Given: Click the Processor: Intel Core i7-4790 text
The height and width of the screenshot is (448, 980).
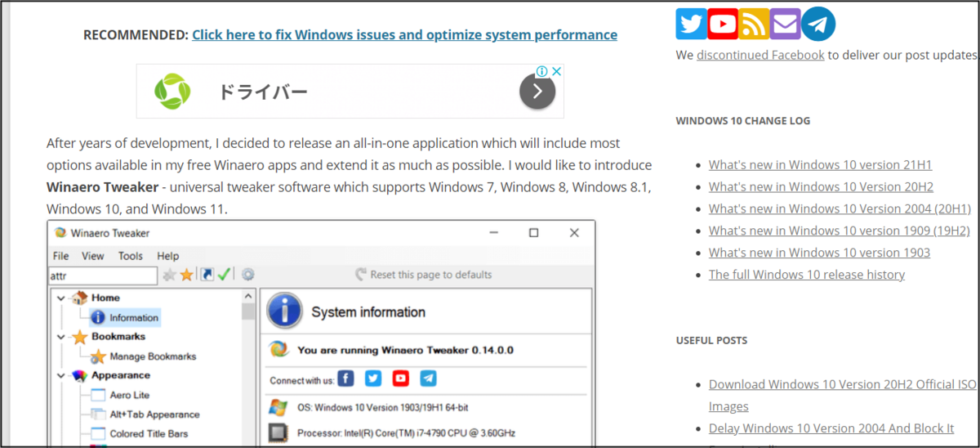Looking at the screenshot, I should tap(406, 432).
